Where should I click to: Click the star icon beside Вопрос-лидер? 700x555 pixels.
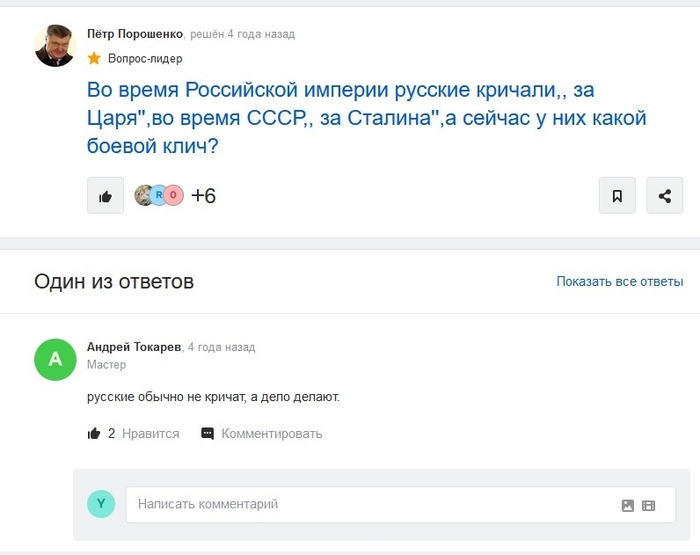pyautogui.click(x=94, y=58)
